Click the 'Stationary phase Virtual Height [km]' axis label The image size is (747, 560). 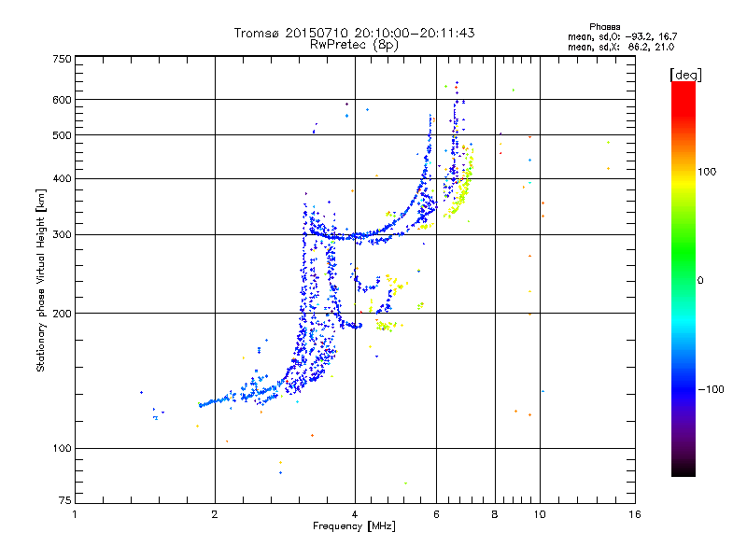point(41,280)
